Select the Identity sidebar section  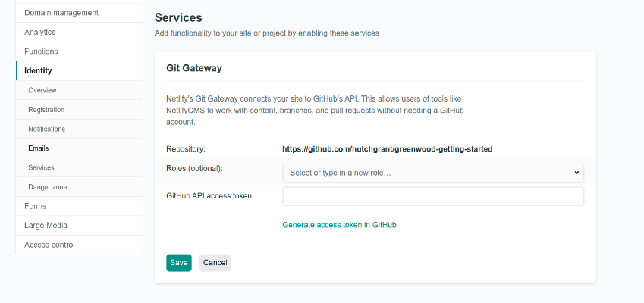click(x=80, y=70)
